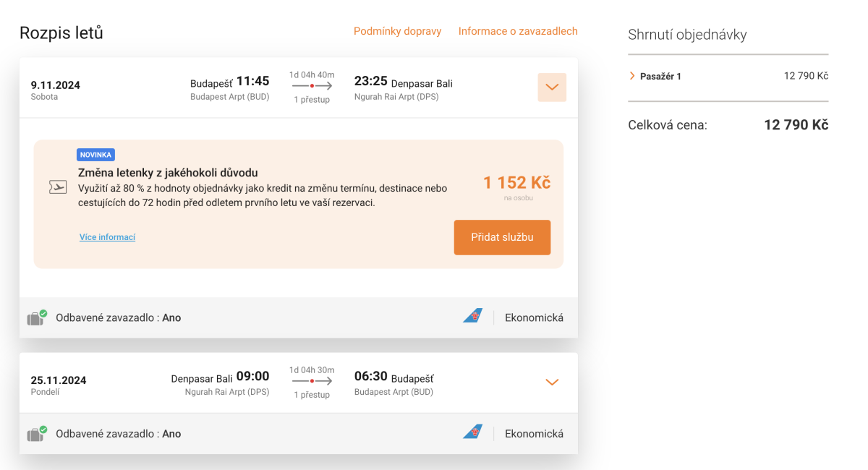The height and width of the screenshot is (470, 868).
Task: Click the outbound Ekonomická class label
Action: pyautogui.click(x=534, y=317)
